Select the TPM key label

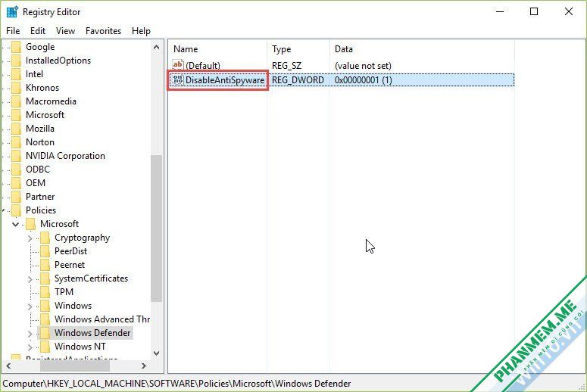coord(64,292)
